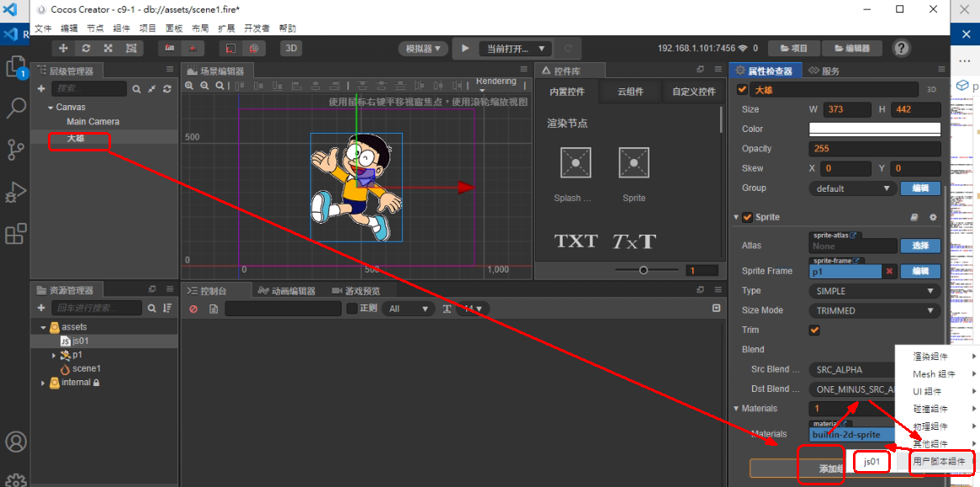Open the Size Mode TRIMMED dropdown
This screenshot has width=980, height=487.
(875, 310)
